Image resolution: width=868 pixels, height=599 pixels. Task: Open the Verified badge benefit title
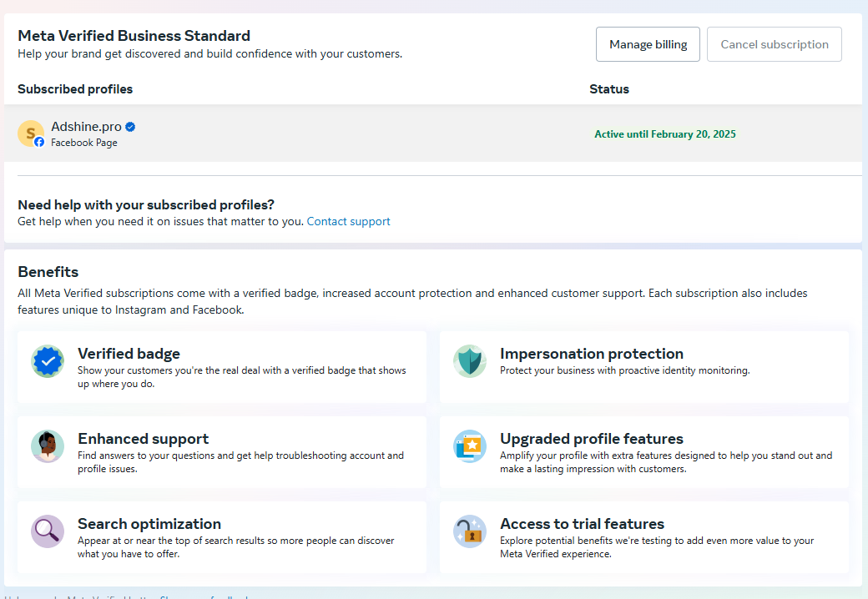(x=129, y=354)
